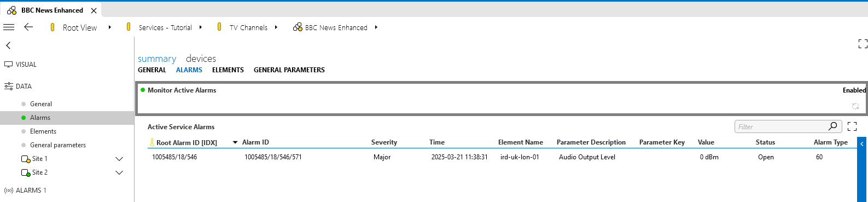This screenshot has height=202, width=868.
Task: Click the fullscreen icon at top right
Action: click(863, 44)
